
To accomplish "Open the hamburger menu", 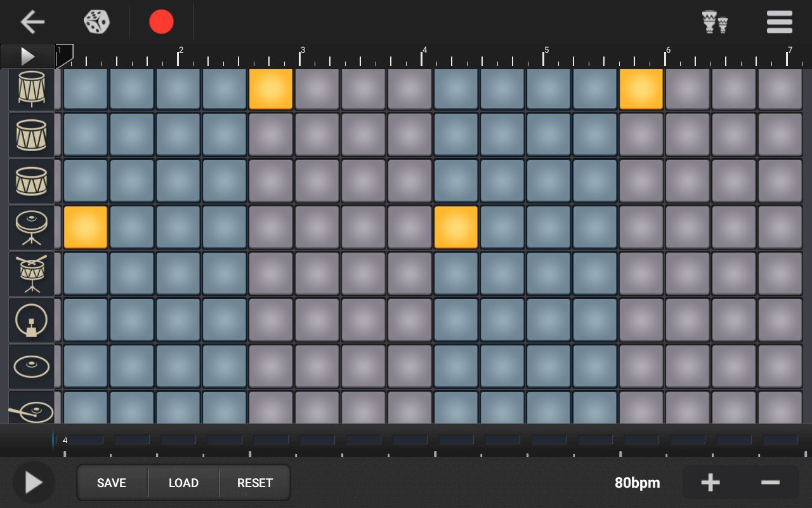I will pyautogui.click(x=779, y=22).
